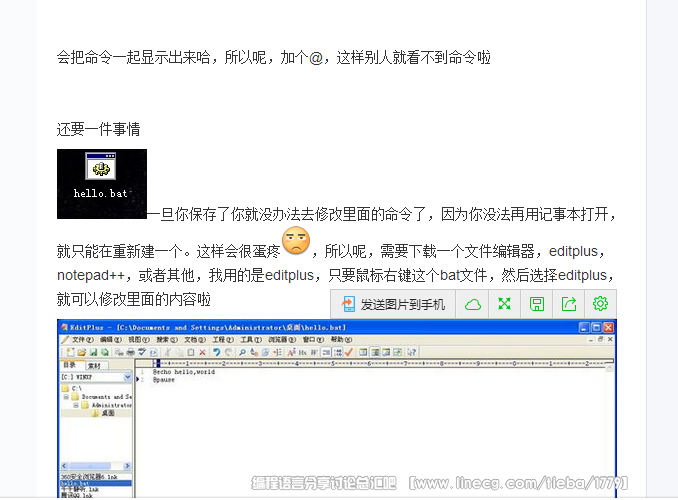The image size is (678, 500).
Task: Collapse the Administrator tree node
Action: [x=76, y=405]
